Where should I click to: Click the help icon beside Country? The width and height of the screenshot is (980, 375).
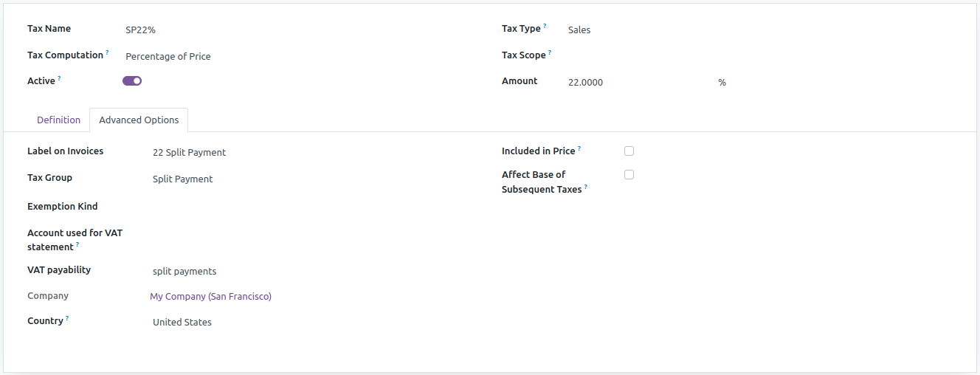click(x=67, y=318)
